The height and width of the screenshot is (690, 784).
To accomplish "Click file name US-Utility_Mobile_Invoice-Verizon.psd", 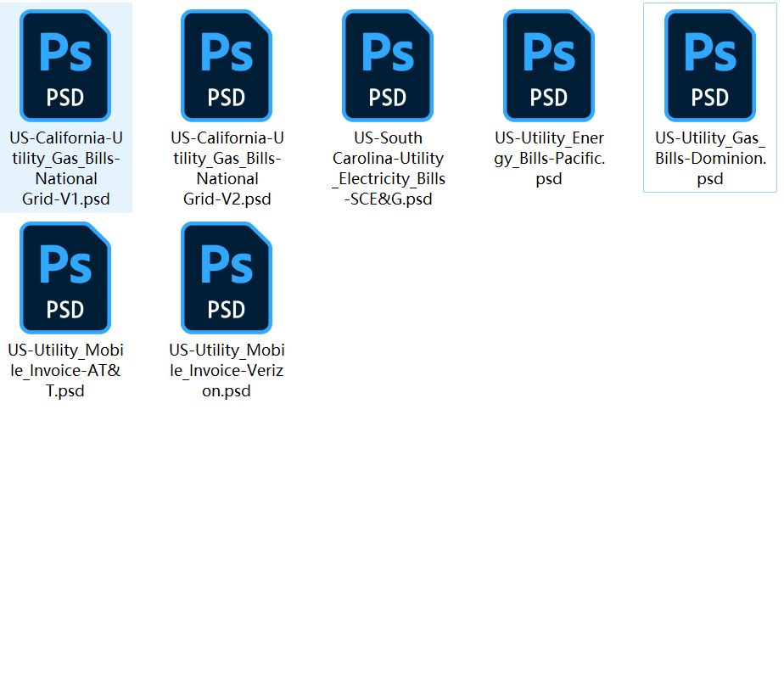I will pos(227,370).
